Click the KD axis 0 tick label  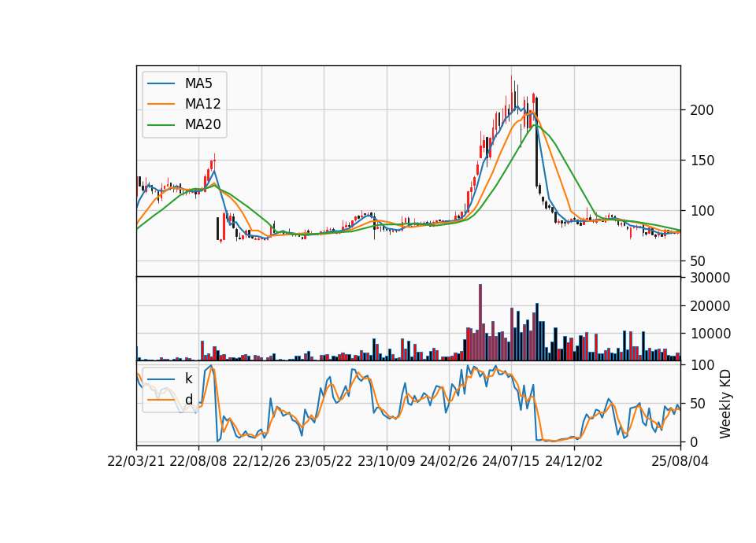694,441
